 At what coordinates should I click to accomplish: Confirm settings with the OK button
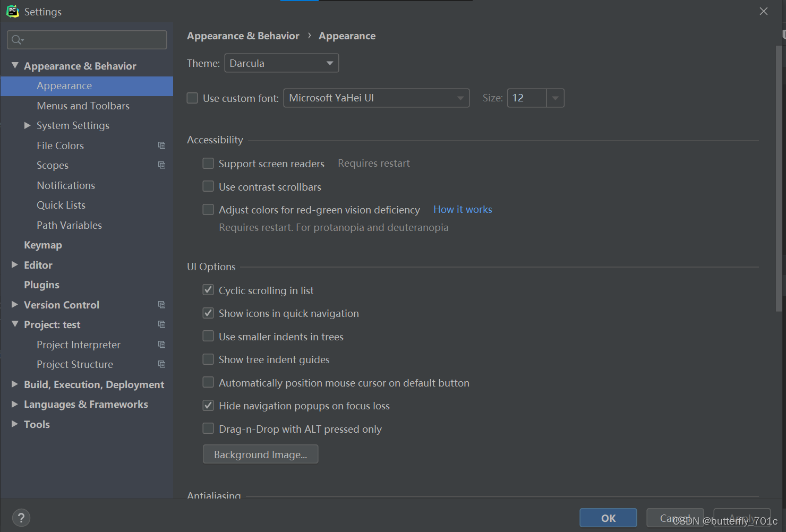(x=608, y=518)
